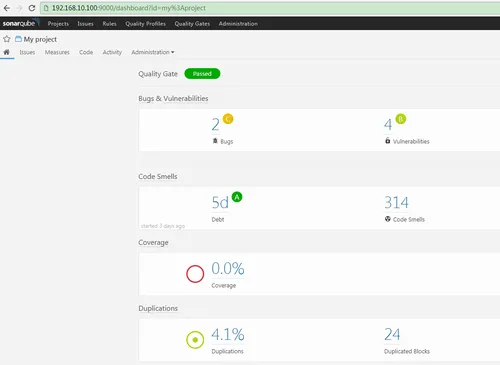Switch to the project Activity tab
Screen dimensions: 500x365
coord(112,52)
